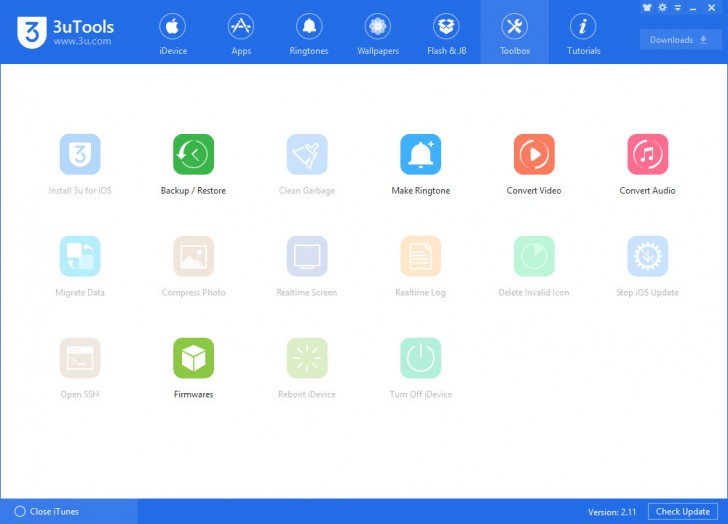
Task: Open the skin shirt icon in title bar
Action: tap(647, 7)
